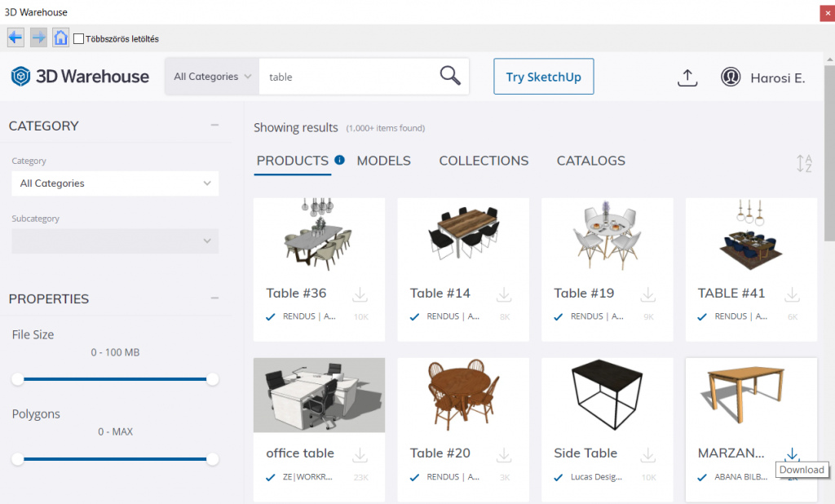
Task: Open the Harosi E. user profile icon
Action: tap(731, 77)
